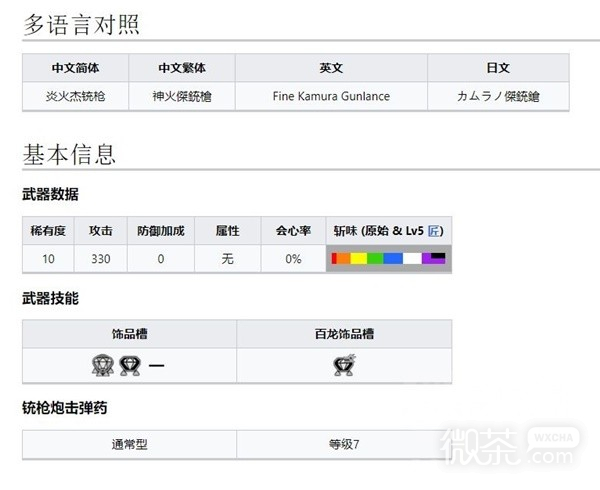Click the 攻击 column header
The image size is (600, 490).
[x=101, y=231]
